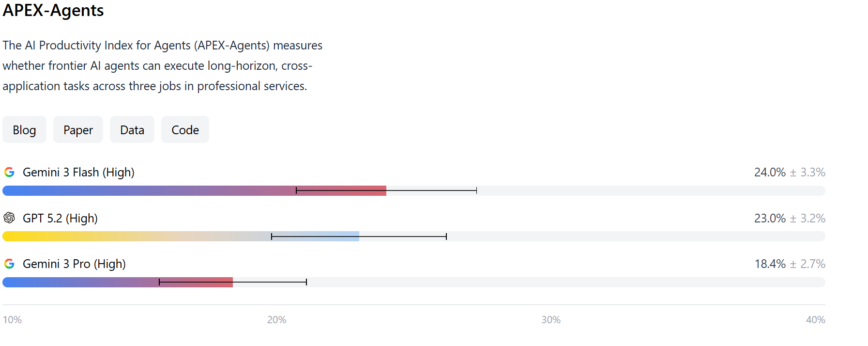Click the GPT 5.2 (High) model name

(x=60, y=219)
